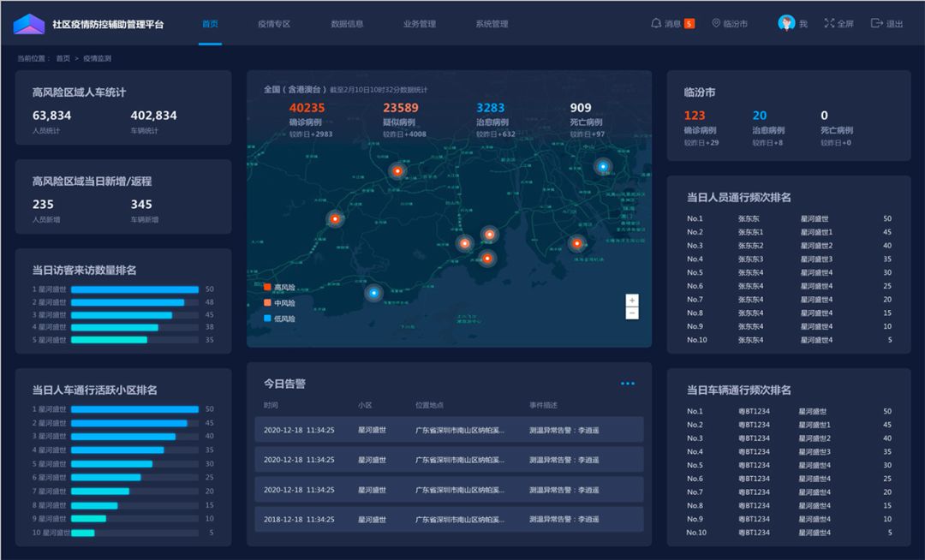Click the 退出 logout icon
Viewport: 925px width, 560px height.
[x=876, y=24]
